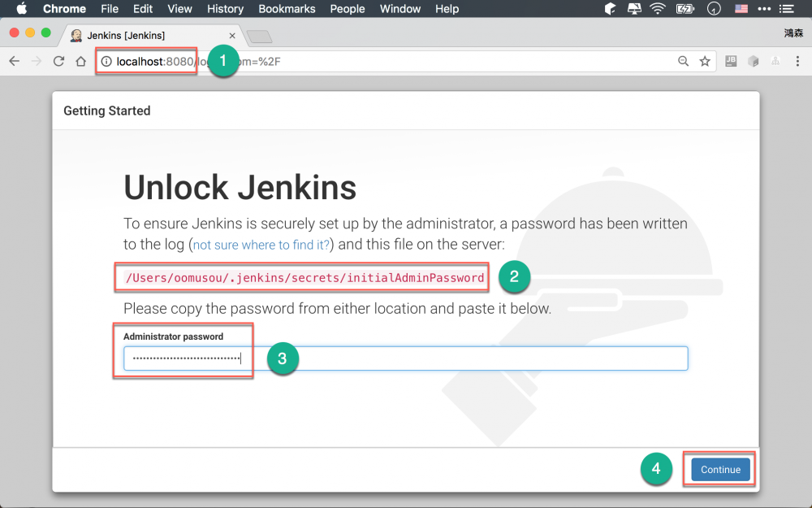Open the JB extension icon
Viewport: 812px width, 508px height.
pos(731,61)
